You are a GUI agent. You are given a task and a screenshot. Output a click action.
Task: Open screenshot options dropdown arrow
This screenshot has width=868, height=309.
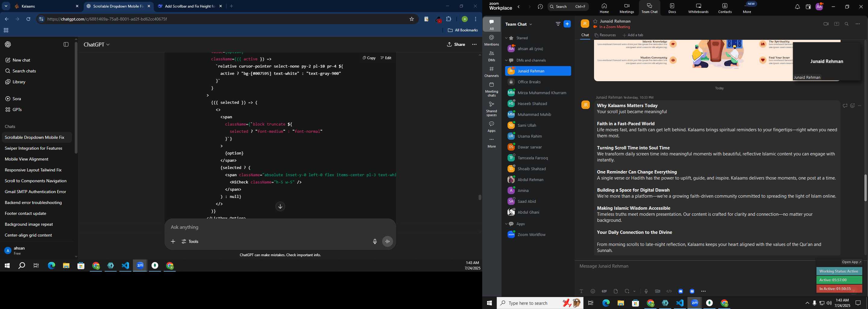634,291
